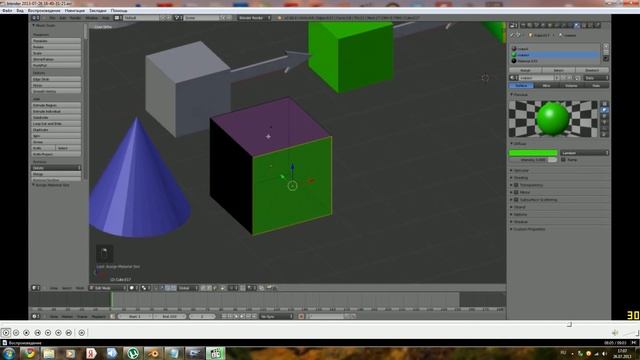
Task: Open the No Sync dropdown in timeline
Action: pos(277,316)
